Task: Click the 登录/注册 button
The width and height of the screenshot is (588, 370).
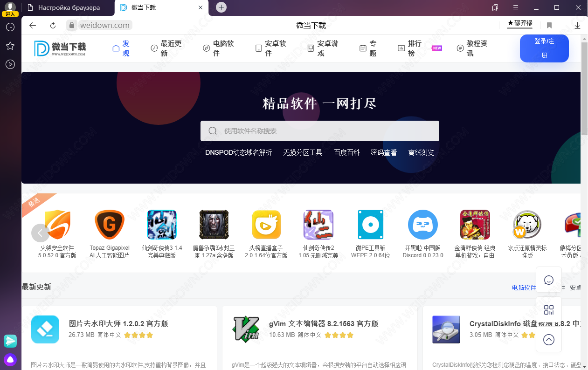Action: 544,48
